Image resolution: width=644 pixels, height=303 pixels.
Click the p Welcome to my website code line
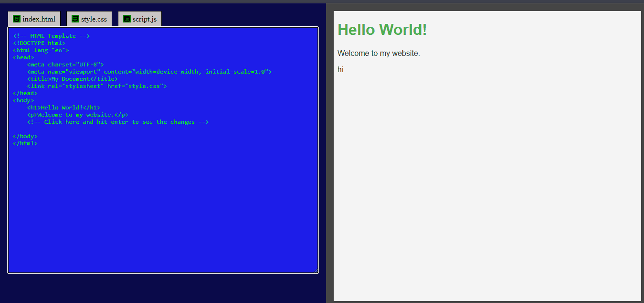[x=77, y=115]
